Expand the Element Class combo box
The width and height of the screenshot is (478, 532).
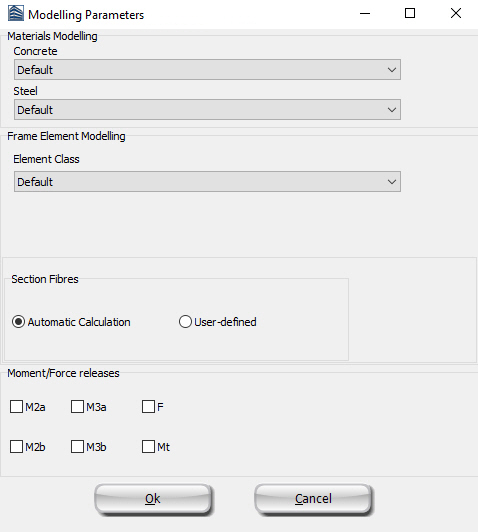[x=207, y=182]
